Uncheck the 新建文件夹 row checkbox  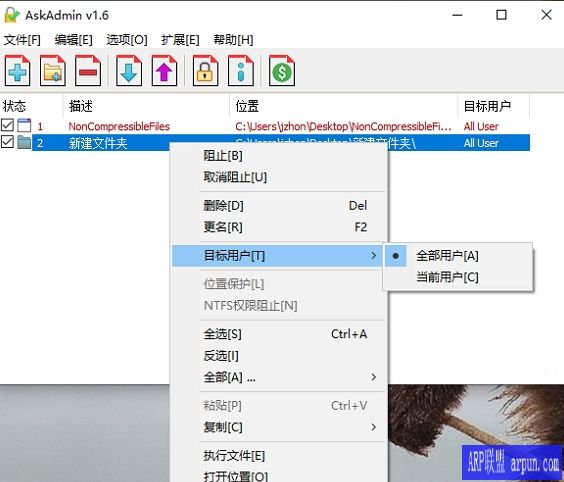point(7,142)
